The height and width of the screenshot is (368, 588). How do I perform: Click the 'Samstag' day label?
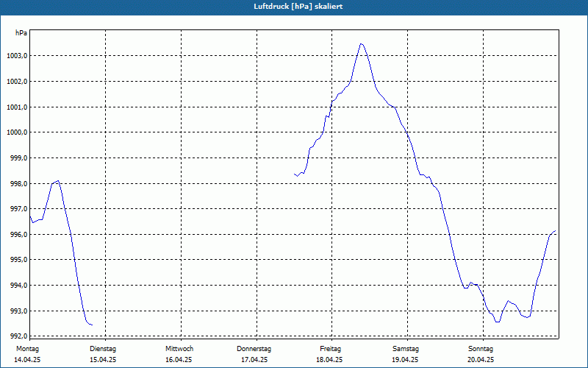pyautogui.click(x=406, y=349)
